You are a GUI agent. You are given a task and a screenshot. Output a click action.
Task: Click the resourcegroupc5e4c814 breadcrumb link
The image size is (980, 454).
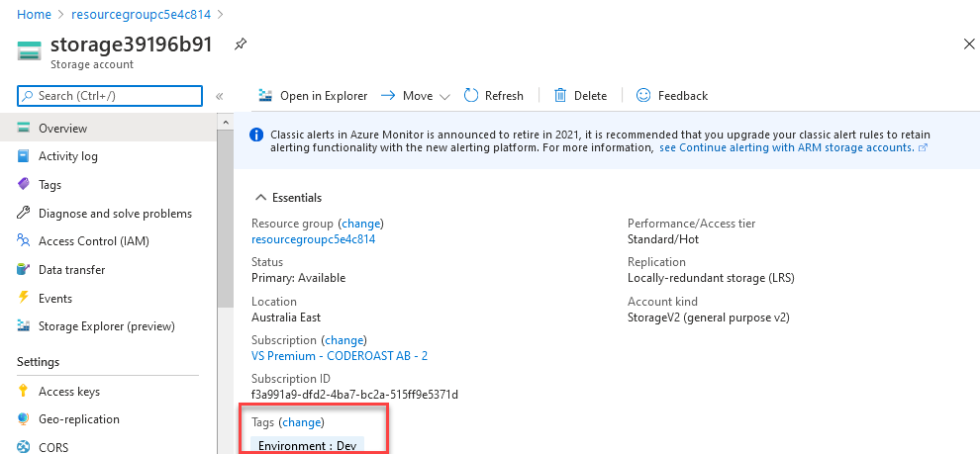click(x=142, y=14)
